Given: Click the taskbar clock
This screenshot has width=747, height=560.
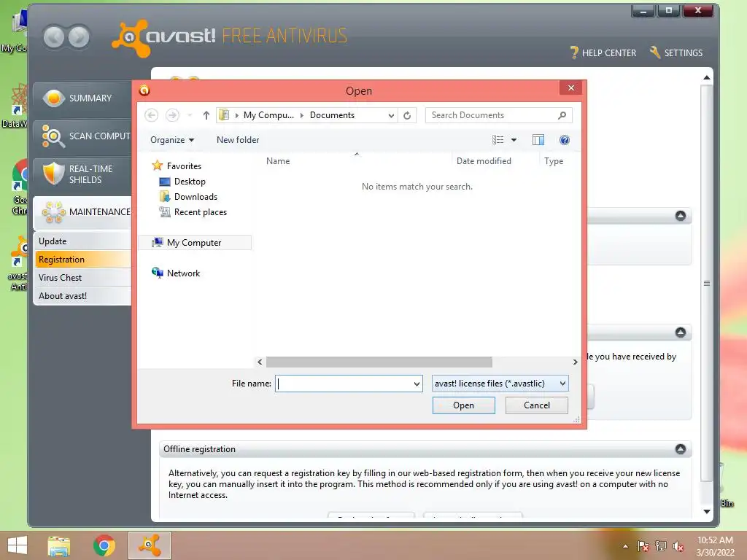Looking at the screenshot, I should (715, 546).
